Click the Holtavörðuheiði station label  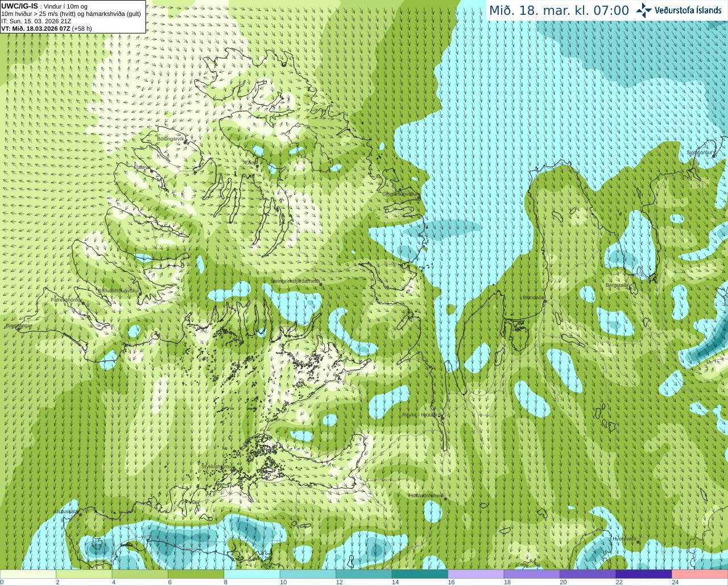(x=426, y=496)
